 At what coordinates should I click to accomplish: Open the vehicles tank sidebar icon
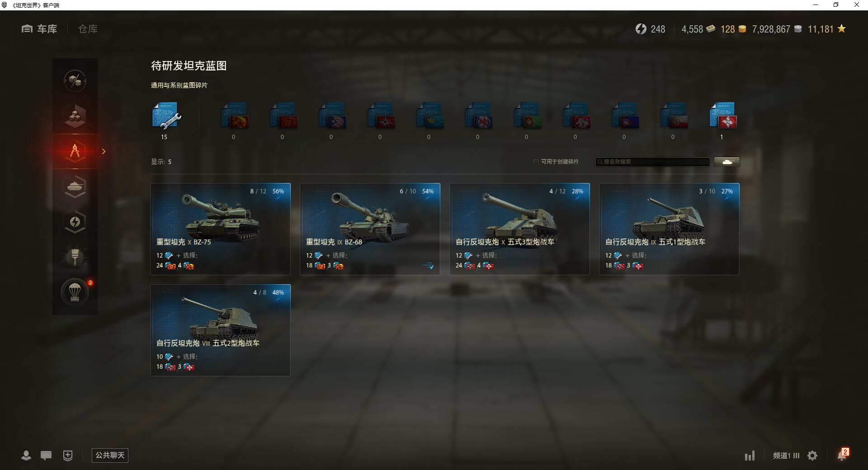pos(75,186)
